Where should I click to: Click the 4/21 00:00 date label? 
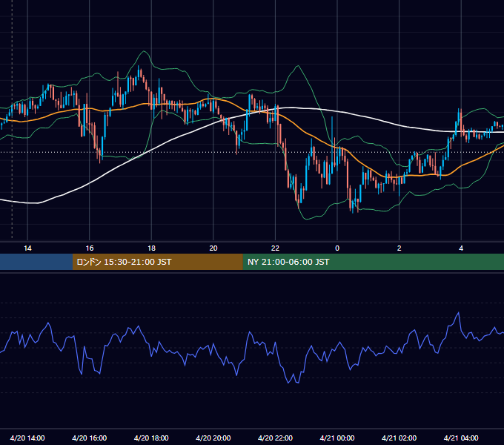pos(337,438)
